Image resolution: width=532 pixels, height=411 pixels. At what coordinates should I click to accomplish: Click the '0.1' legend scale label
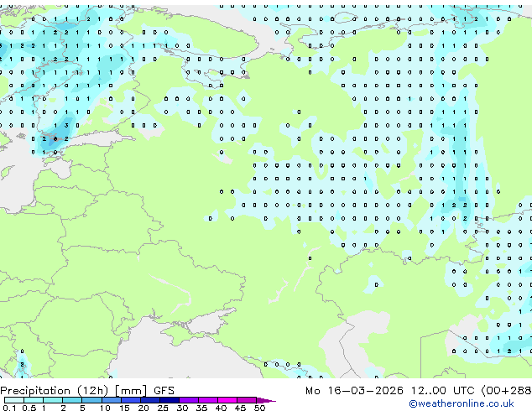[9, 408]
